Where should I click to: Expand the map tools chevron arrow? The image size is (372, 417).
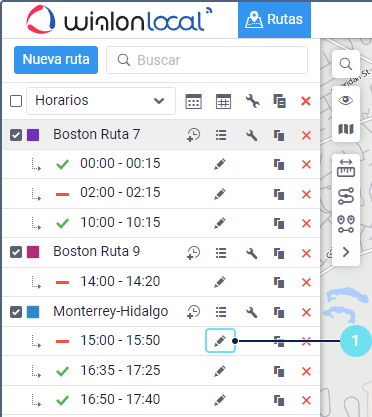[x=346, y=252]
